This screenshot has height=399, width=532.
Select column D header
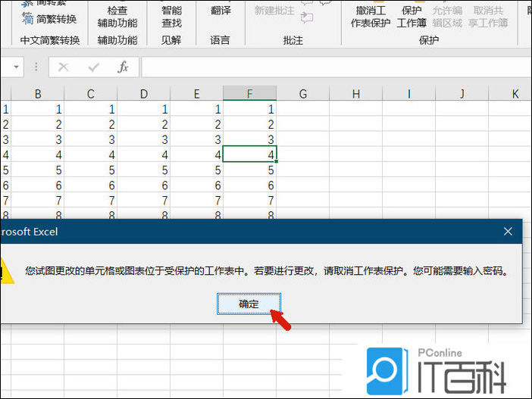pos(143,93)
